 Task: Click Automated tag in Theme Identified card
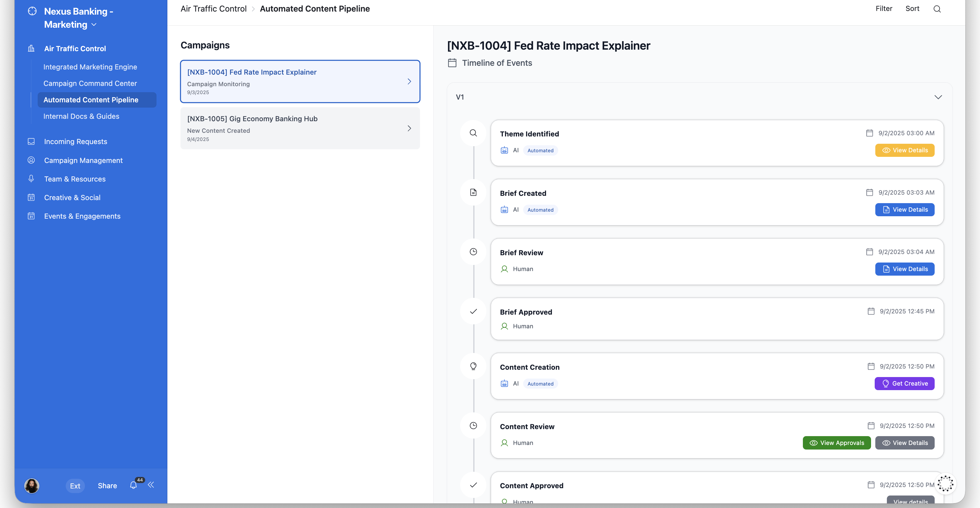point(540,150)
